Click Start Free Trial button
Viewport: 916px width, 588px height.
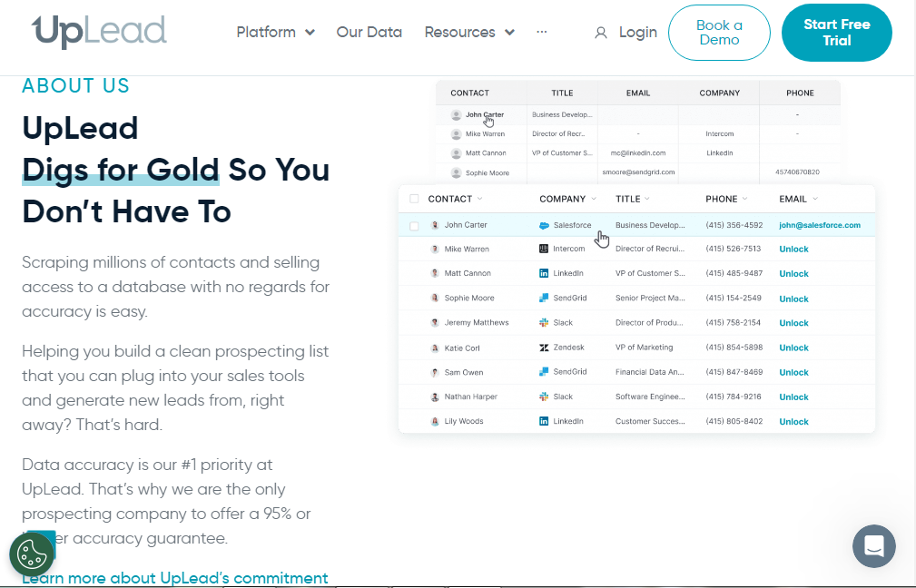click(x=836, y=33)
